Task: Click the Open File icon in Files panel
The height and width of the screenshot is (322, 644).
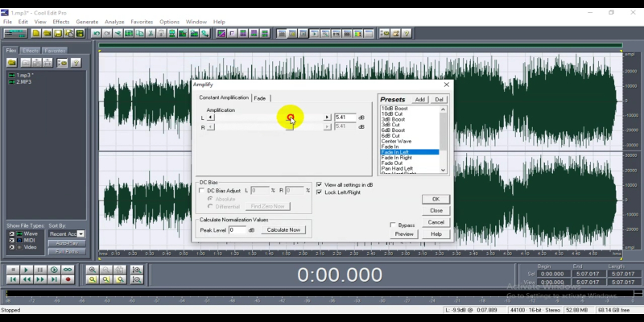Action: (x=13, y=62)
